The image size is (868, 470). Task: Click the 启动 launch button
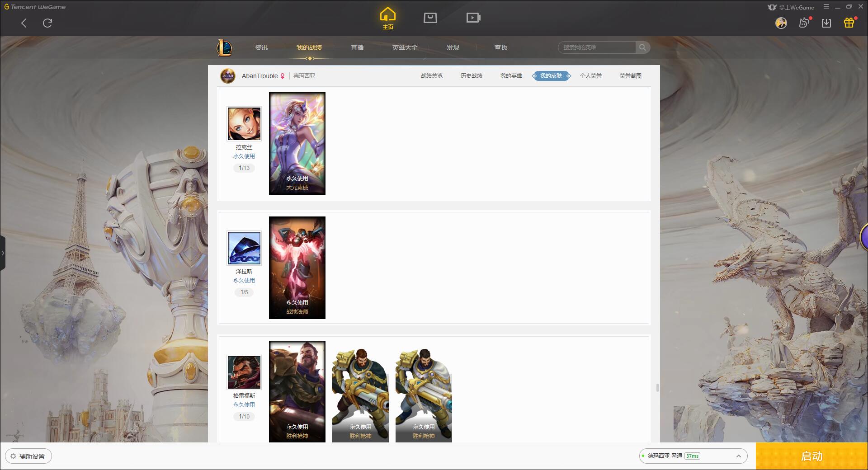pyautogui.click(x=812, y=456)
